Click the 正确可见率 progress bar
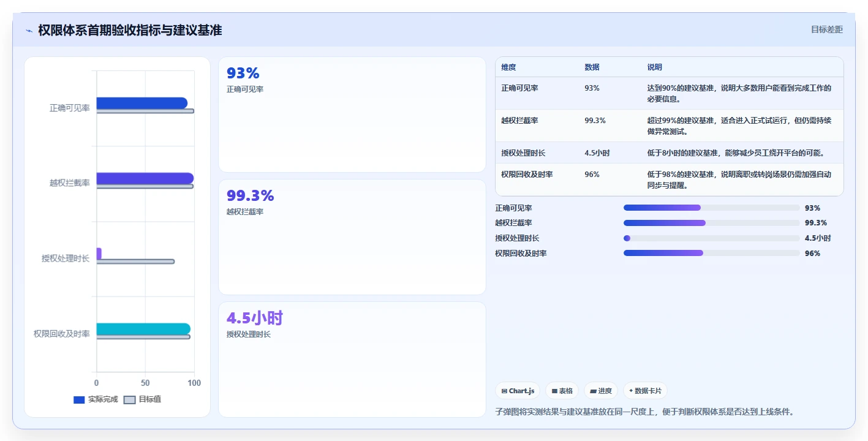Image resolution: width=868 pixels, height=441 pixels. tap(712, 208)
